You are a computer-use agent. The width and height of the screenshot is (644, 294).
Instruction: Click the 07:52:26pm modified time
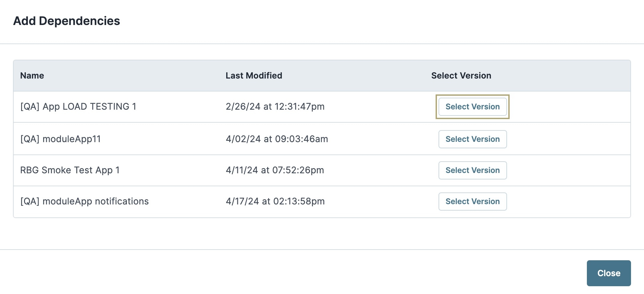click(298, 170)
